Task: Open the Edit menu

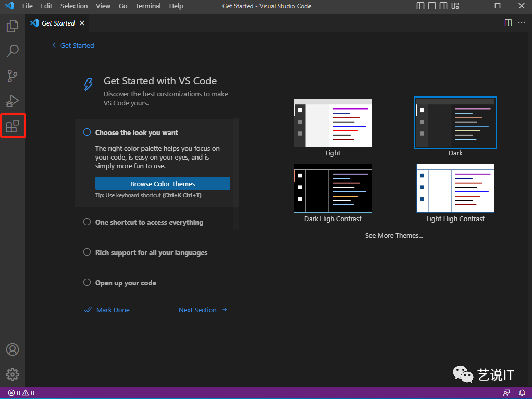Action: pyautogui.click(x=46, y=6)
